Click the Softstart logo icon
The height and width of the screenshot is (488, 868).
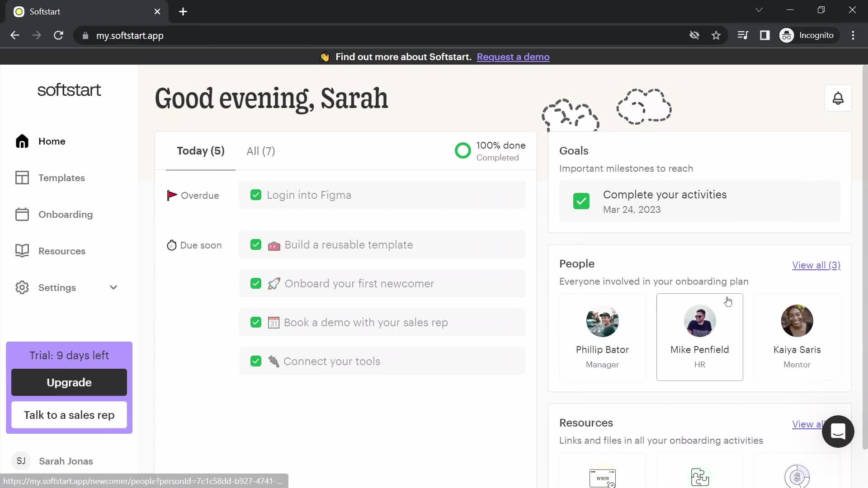point(69,89)
